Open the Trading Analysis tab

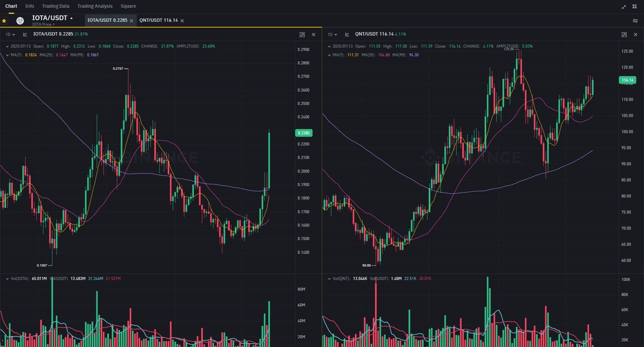point(95,6)
